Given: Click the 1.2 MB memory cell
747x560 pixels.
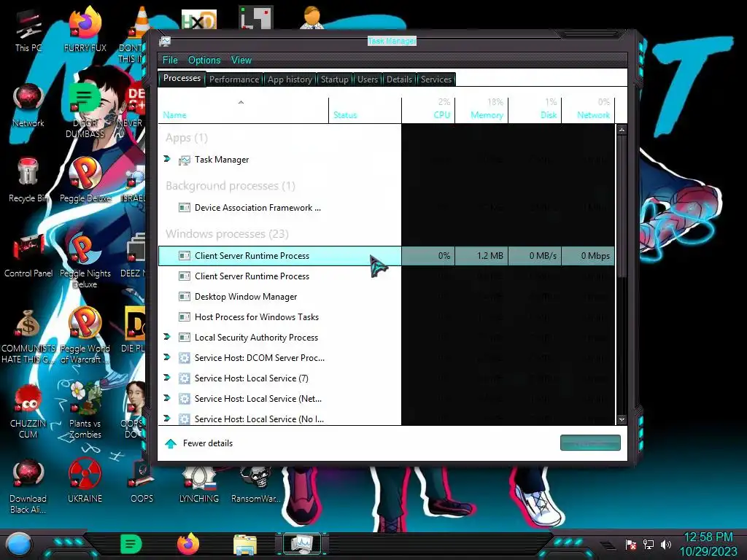Looking at the screenshot, I should click(481, 256).
